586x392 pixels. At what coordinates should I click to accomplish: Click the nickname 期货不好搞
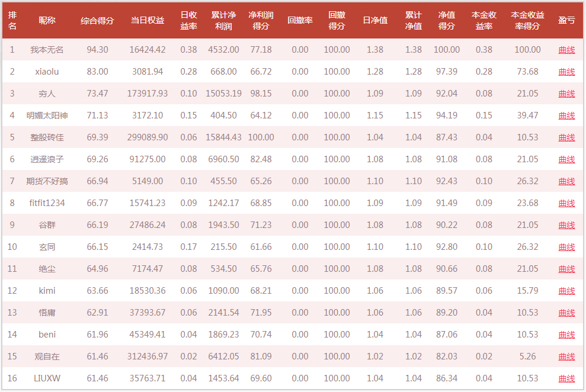[47, 181]
